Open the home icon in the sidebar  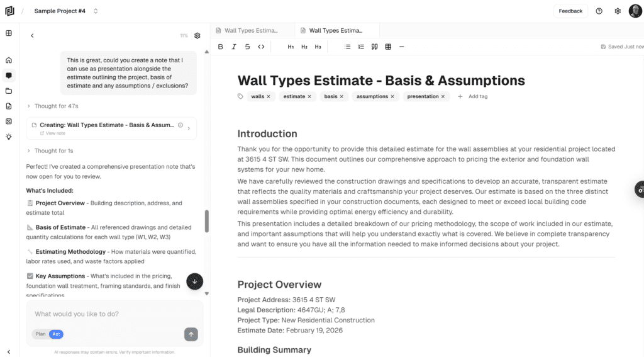pos(9,60)
